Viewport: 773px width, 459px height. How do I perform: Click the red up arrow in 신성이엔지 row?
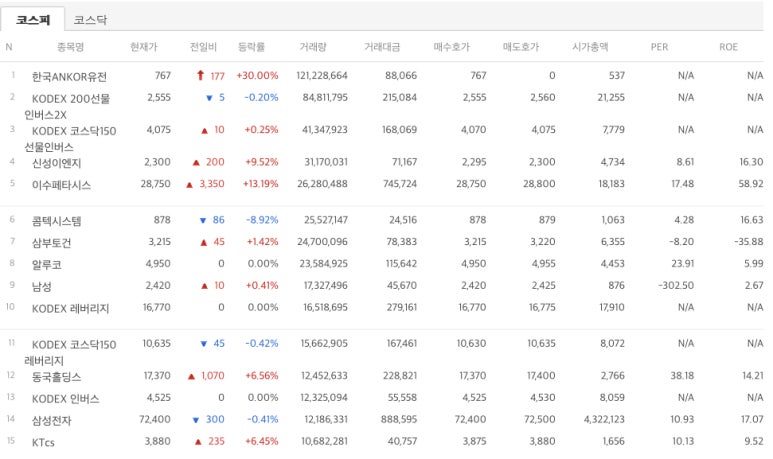196,162
